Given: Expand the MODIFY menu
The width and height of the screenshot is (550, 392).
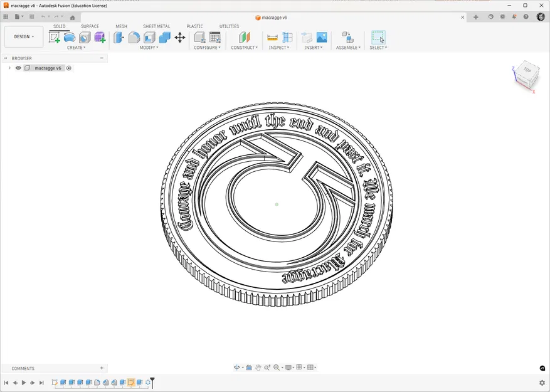Looking at the screenshot, I should (x=149, y=48).
